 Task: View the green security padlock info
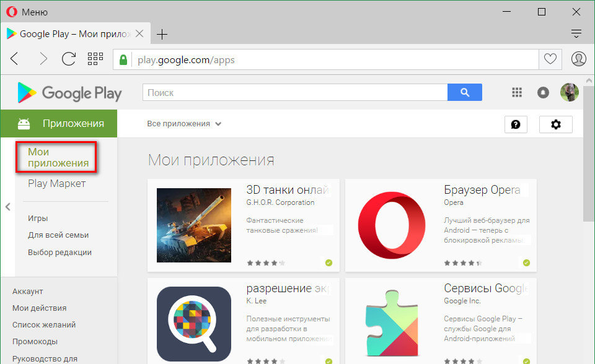click(x=123, y=59)
